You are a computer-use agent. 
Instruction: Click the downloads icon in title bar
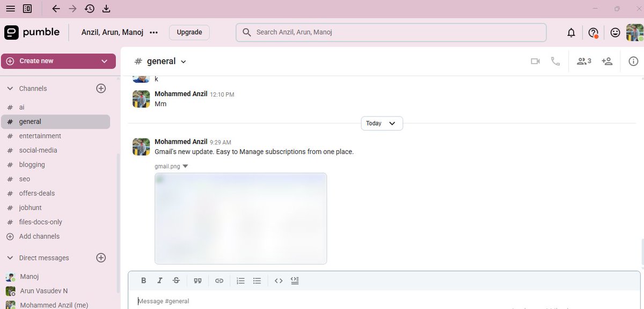coord(106,9)
